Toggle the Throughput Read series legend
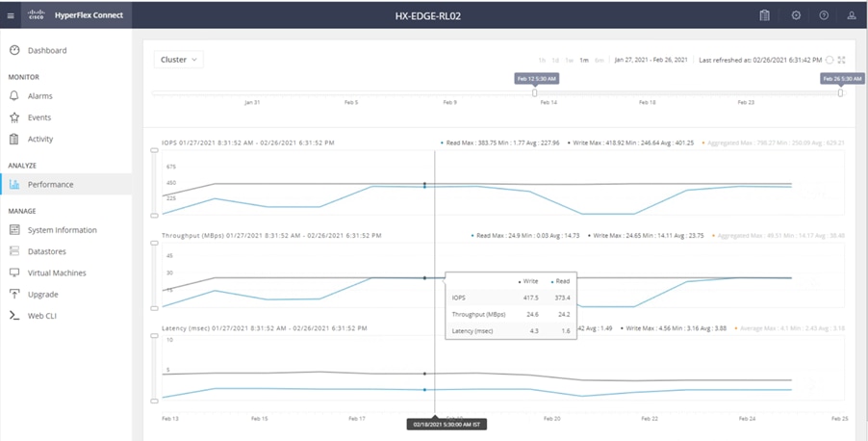Screen dimensions: 868x441 (524, 236)
